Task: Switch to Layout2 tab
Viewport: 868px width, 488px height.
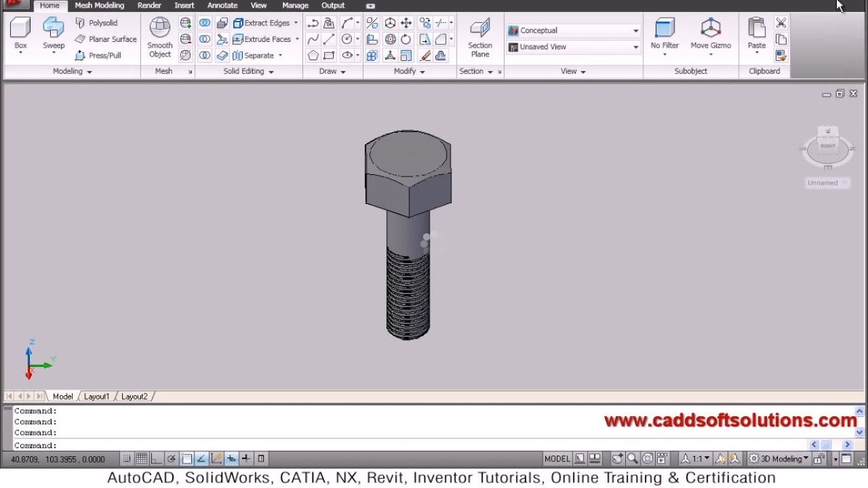Action: tap(134, 396)
